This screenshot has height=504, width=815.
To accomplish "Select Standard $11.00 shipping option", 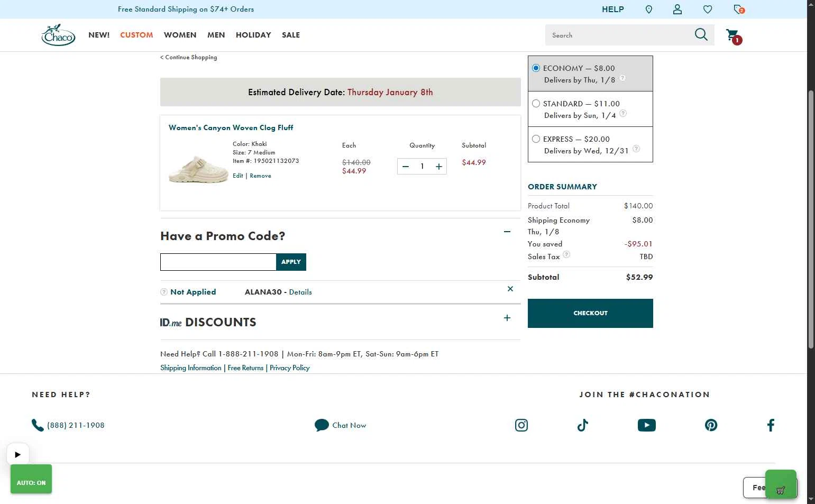I will (x=536, y=104).
